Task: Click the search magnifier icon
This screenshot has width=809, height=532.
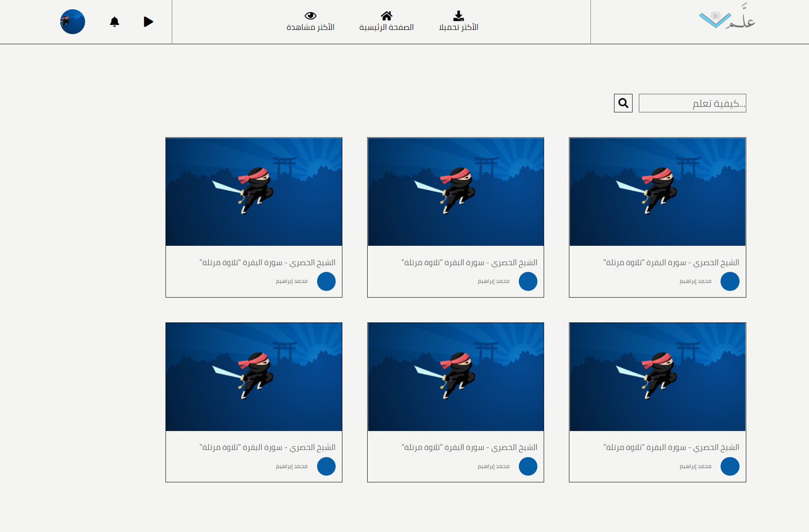Action: click(x=622, y=103)
